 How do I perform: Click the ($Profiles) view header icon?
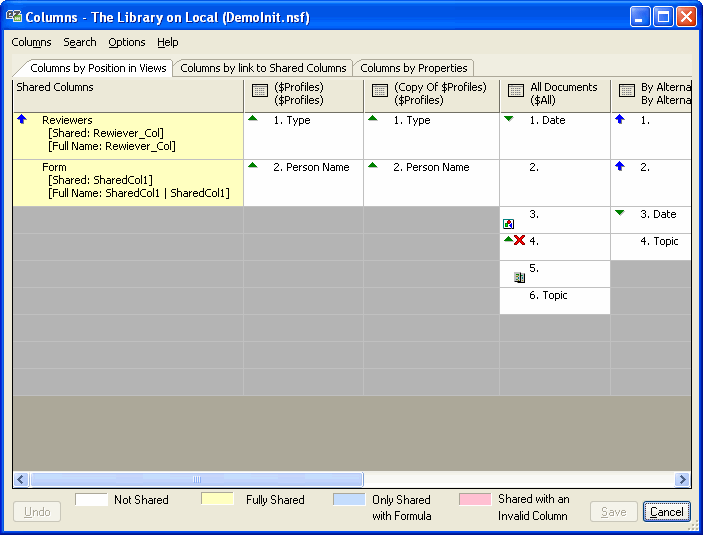[259, 91]
